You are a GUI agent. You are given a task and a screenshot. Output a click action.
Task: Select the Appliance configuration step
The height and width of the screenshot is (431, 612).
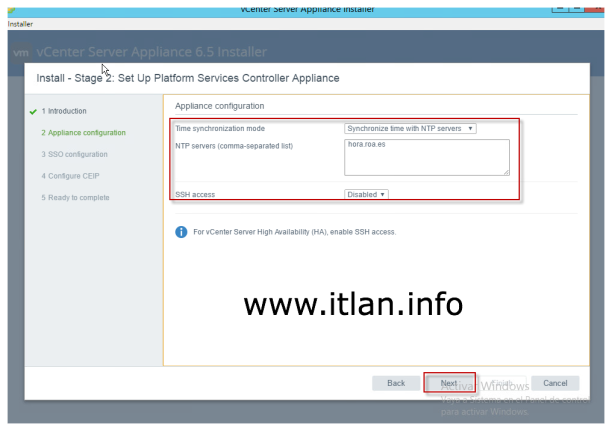coord(83,132)
